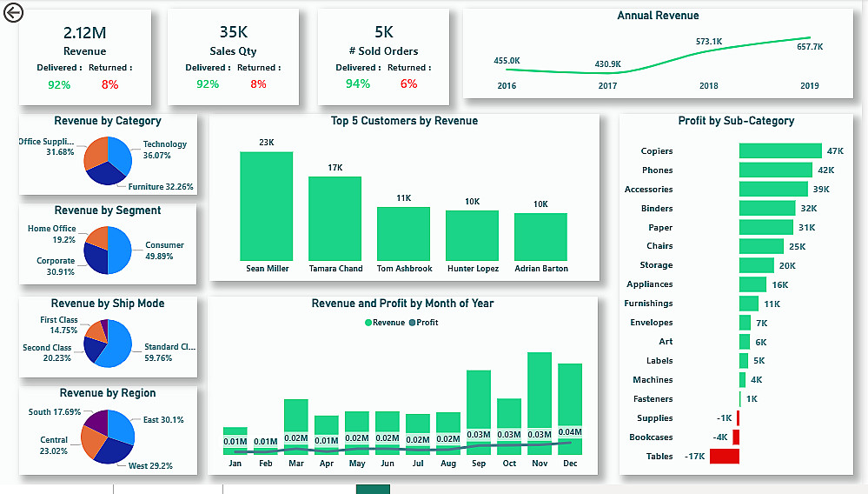Select the 35K Sales Qty card
Viewport: 868px width, 494px height.
tap(233, 57)
